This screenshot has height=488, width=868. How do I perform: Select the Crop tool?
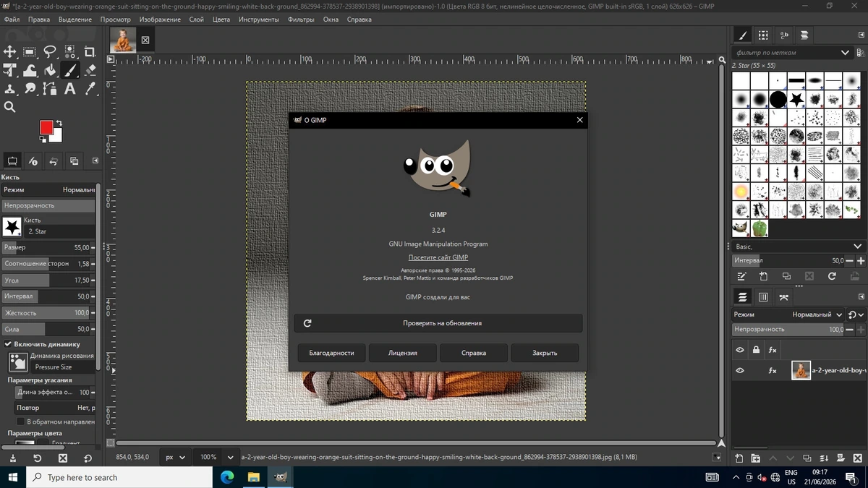click(x=90, y=51)
